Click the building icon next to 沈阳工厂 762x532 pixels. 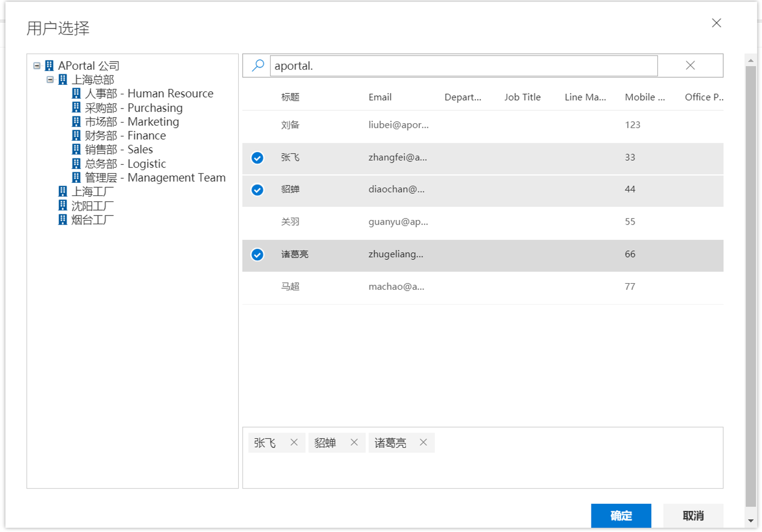tap(63, 205)
